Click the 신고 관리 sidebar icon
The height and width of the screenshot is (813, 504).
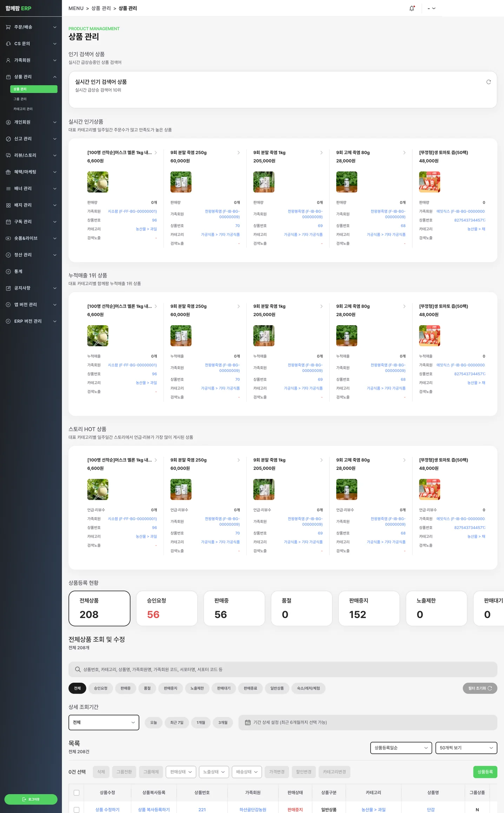8,139
